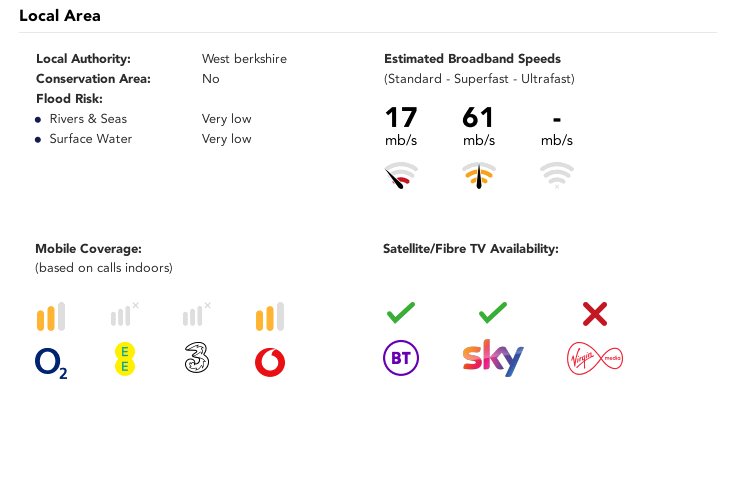Click the orange superfast speed gauge
The height and width of the screenshot is (500, 747).
[479, 175]
